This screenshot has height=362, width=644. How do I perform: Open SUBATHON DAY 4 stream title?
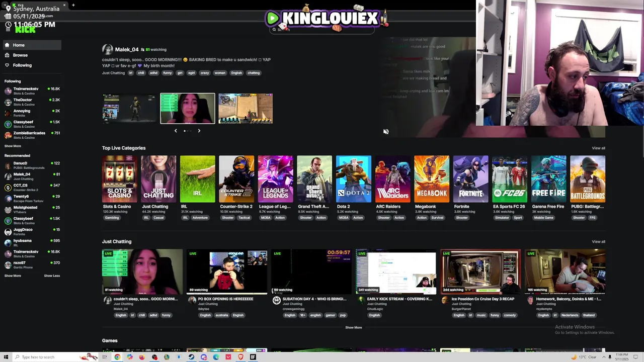[314, 299]
